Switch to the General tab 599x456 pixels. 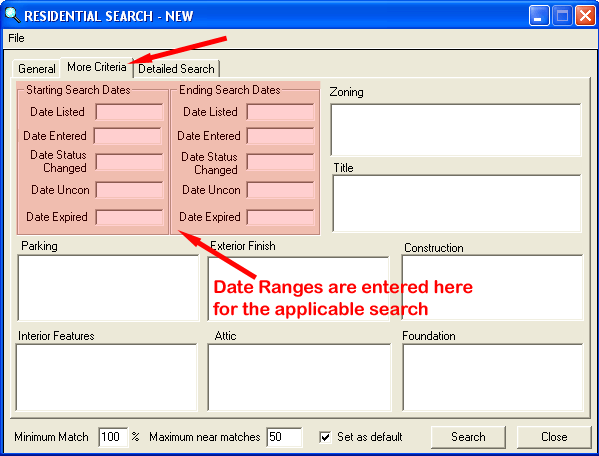pyautogui.click(x=37, y=69)
